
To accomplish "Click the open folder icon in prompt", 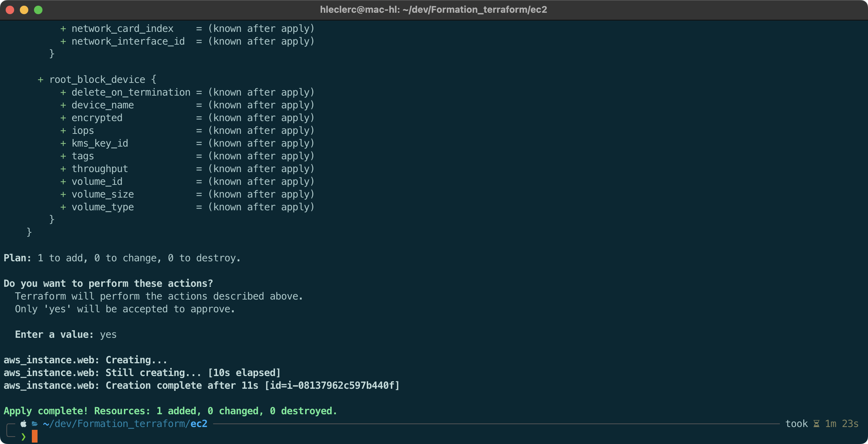I will coord(35,423).
